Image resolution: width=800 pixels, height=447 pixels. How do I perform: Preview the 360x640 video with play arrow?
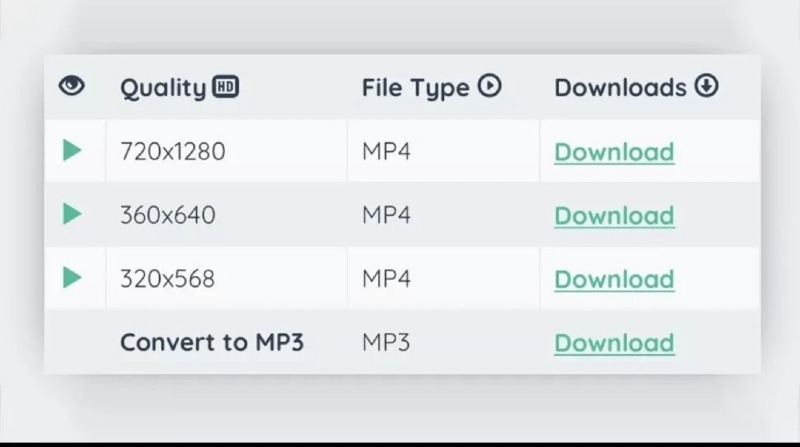pyautogui.click(x=72, y=214)
